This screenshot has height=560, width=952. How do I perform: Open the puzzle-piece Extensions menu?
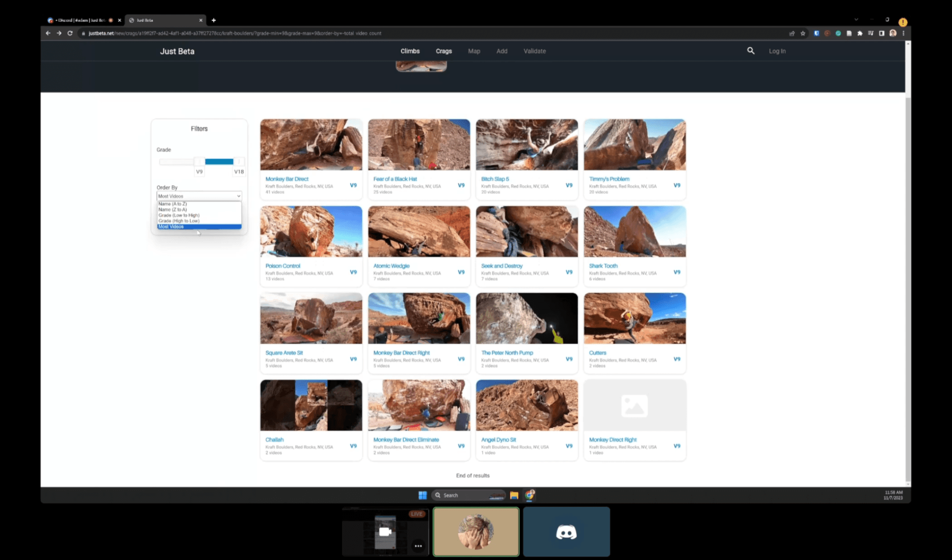click(x=860, y=33)
